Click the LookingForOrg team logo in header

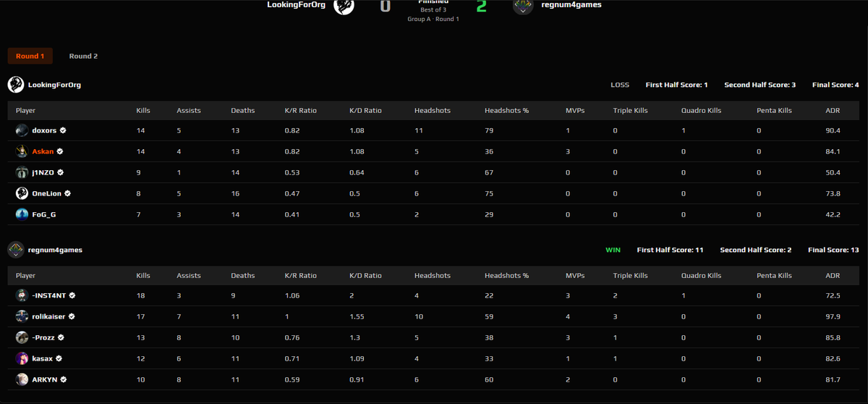point(344,6)
